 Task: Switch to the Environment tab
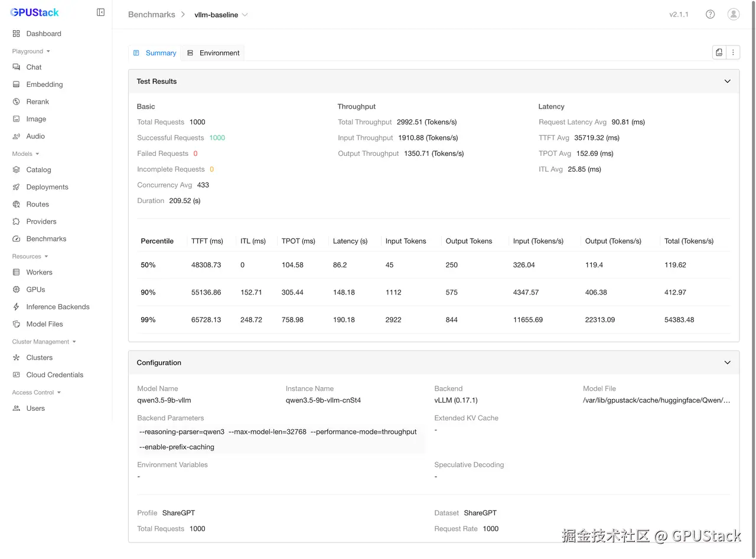click(213, 53)
